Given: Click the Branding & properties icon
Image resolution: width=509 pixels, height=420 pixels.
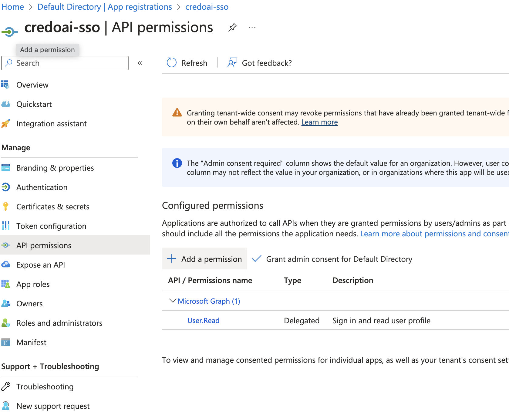Looking at the screenshot, I should (x=5, y=168).
